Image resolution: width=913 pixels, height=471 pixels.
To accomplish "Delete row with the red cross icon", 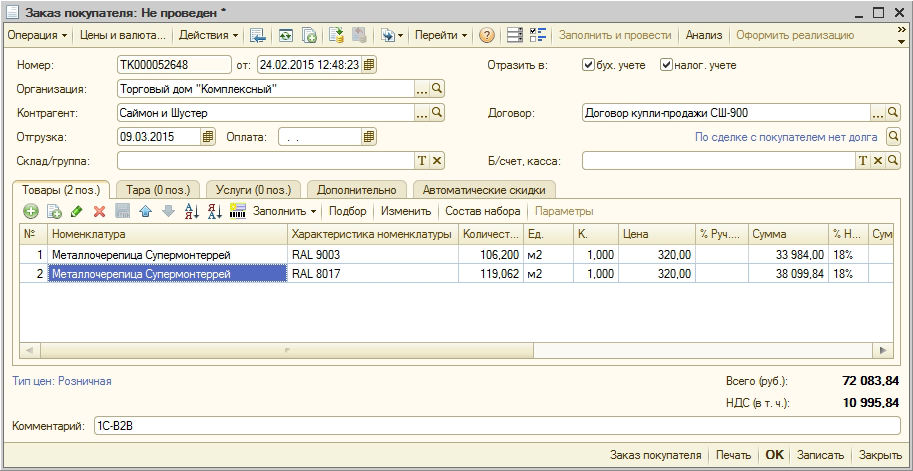I will click(x=100, y=211).
